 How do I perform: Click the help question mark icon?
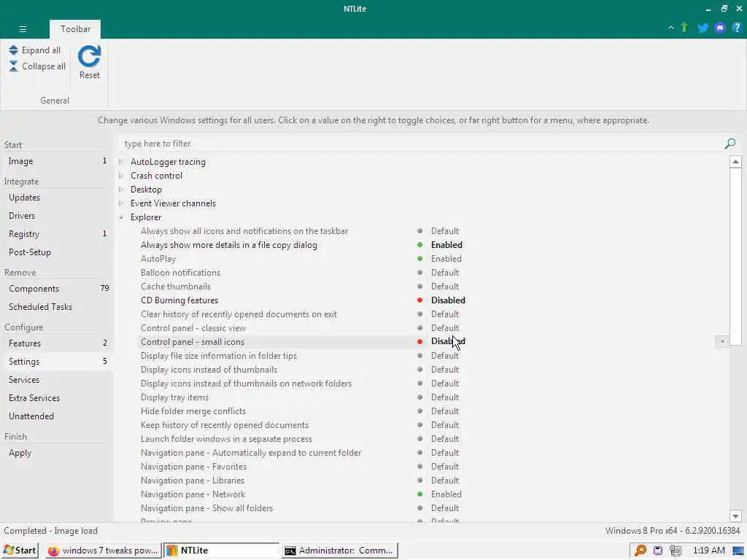point(737,28)
